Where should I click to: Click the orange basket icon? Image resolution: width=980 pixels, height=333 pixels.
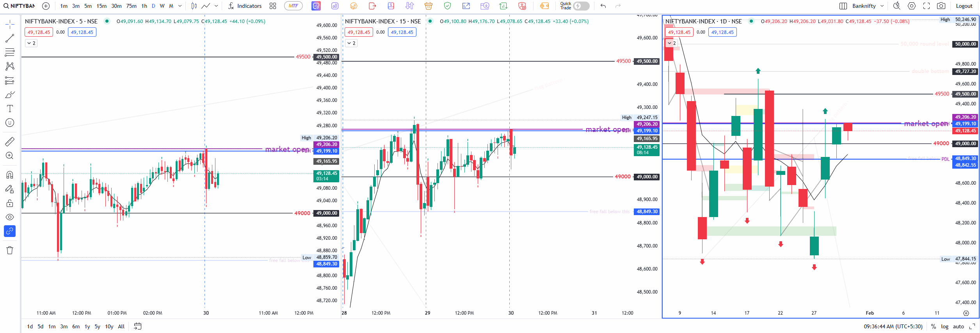[x=429, y=6]
